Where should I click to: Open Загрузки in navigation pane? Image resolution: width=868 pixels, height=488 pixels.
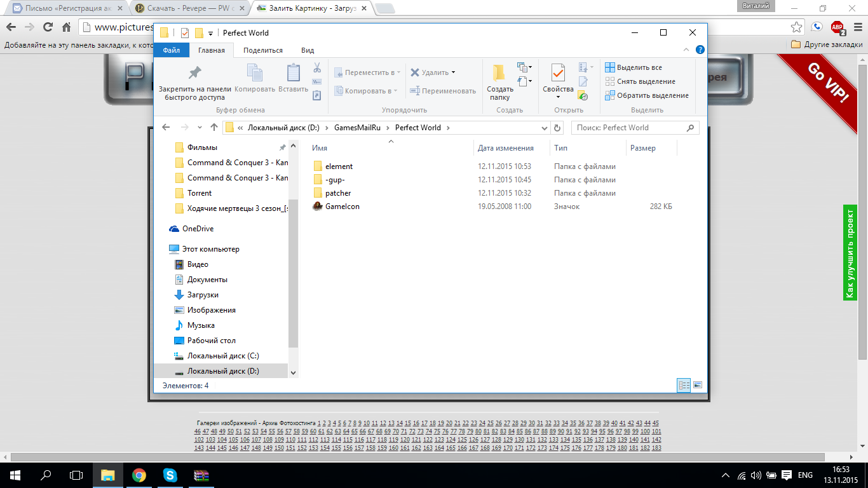[x=203, y=295]
